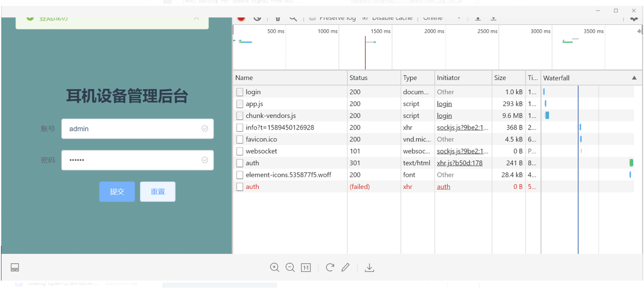Sort by the Status column header

(374, 78)
